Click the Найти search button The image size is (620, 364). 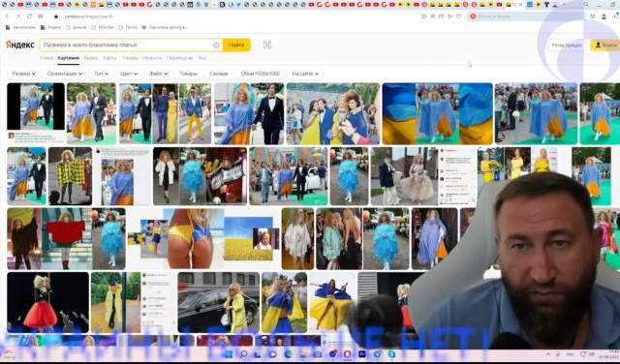coord(236,45)
